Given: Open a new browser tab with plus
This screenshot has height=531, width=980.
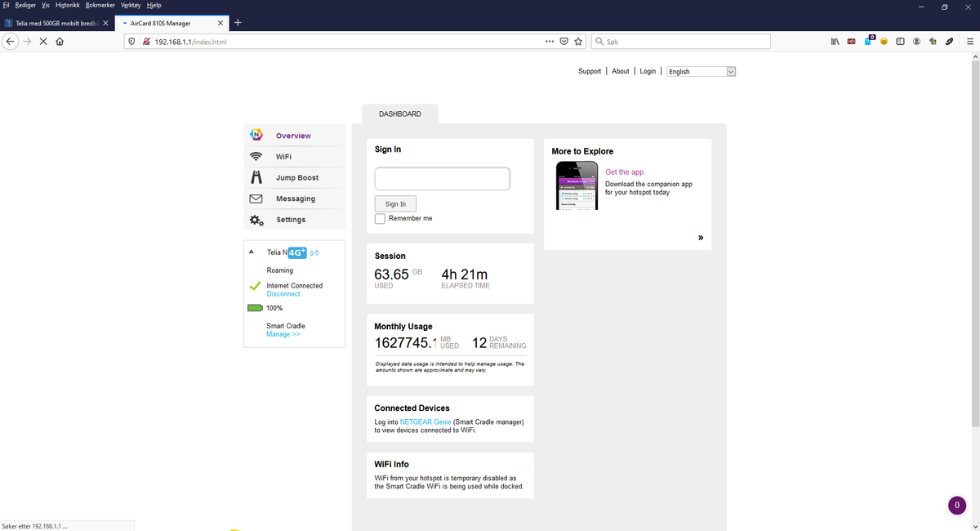Looking at the screenshot, I should click(237, 22).
